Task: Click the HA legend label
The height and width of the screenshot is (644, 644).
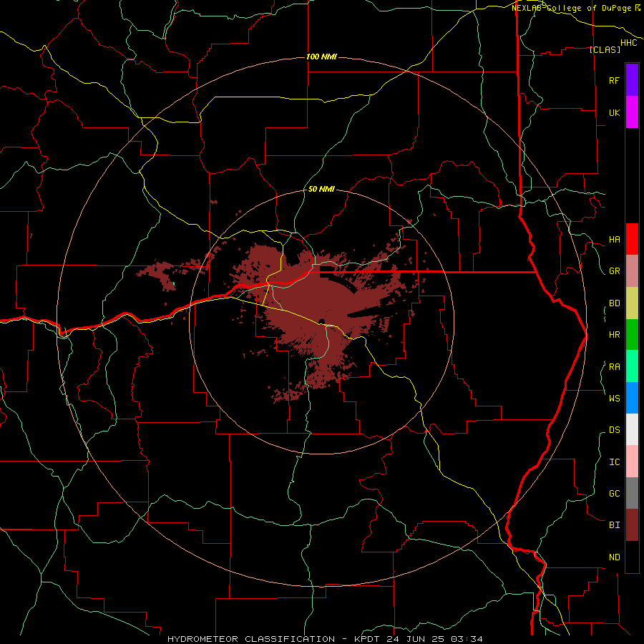Action: [x=614, y=240]
